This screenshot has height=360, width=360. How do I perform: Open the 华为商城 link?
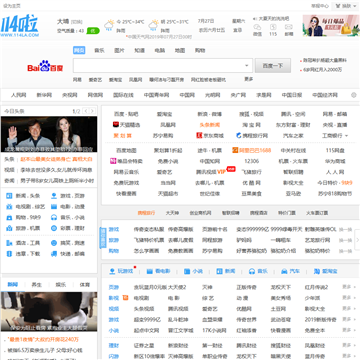pyautogui.click(x=335, y=161)
